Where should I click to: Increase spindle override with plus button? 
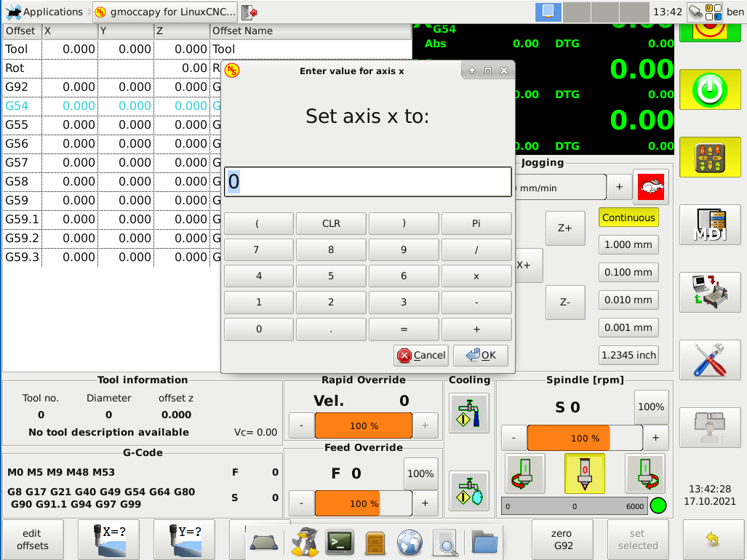pos(656,438)
